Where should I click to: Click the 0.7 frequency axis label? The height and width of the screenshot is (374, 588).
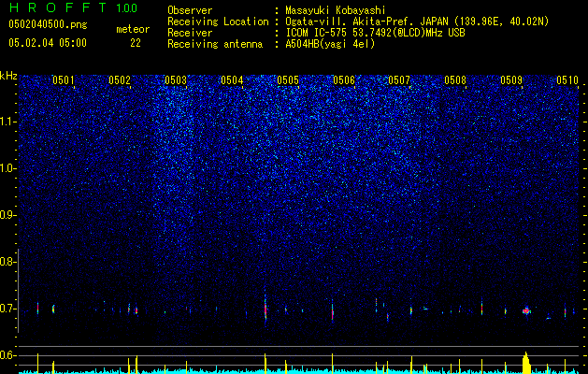point(7,309)
